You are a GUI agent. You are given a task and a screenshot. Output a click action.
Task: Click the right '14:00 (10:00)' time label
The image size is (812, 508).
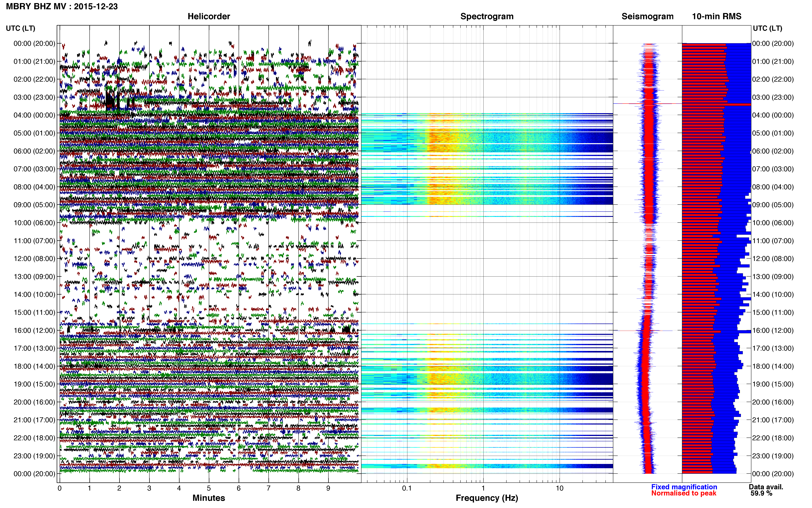(773, 294)
